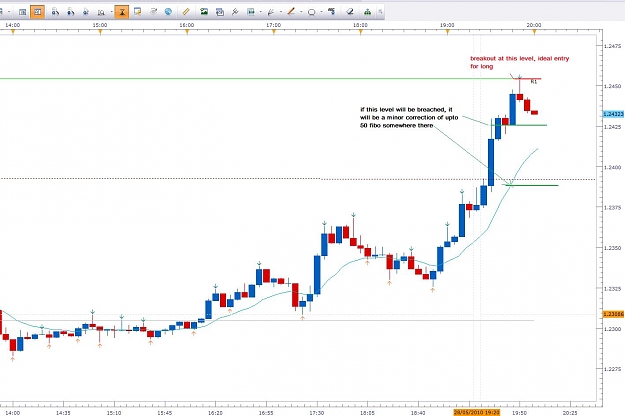Click the 1.2400 price axis label
Viewport: 625px width, 416px height.
coord(613,167)
